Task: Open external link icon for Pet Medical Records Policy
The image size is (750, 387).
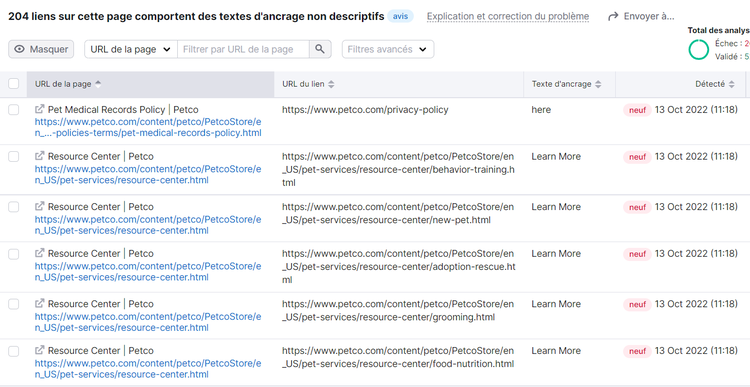Action: [x=40, y=110]
